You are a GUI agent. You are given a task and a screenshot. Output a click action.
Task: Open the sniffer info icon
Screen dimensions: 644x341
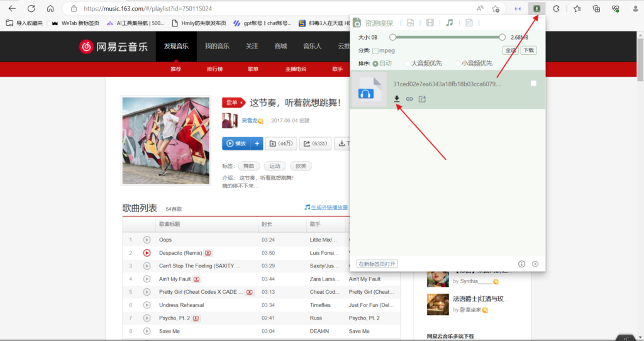(521, 264)
